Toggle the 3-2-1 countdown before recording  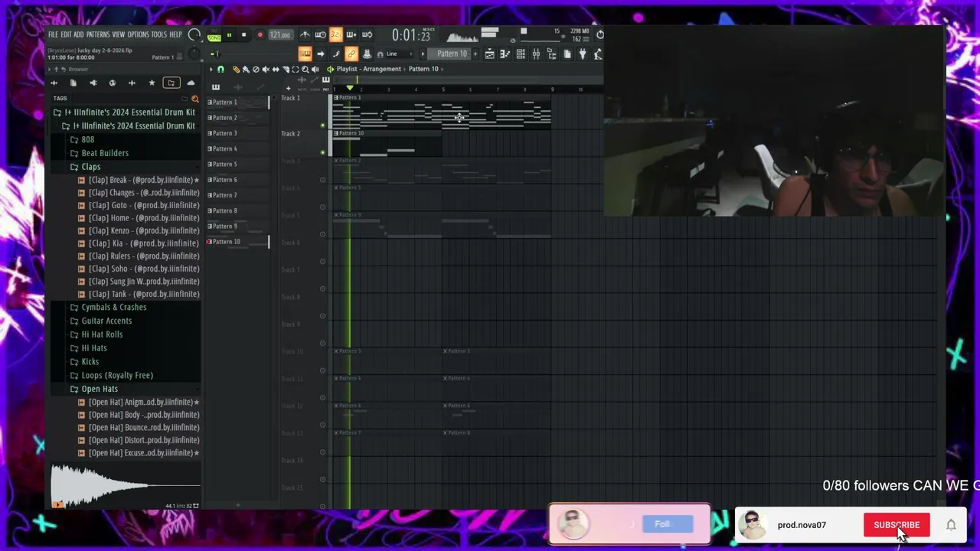click(336, 35)
